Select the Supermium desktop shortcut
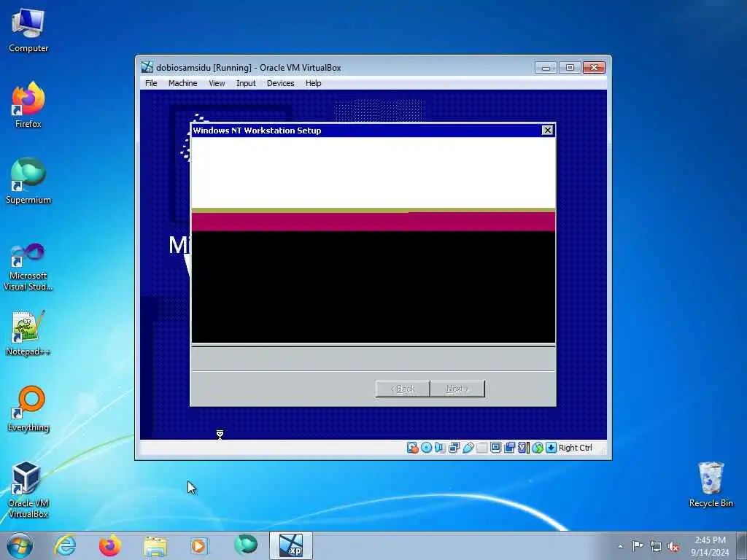Viewport: 747px width, 560px height. coord(28,181)
